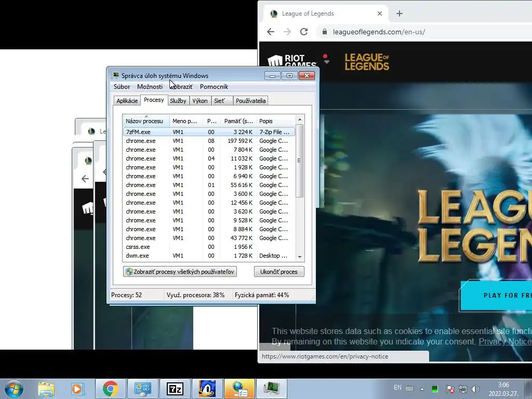This screenshot has width=532, height=399.
Task: Open the Pomocník menu
Action: (214, 87)
